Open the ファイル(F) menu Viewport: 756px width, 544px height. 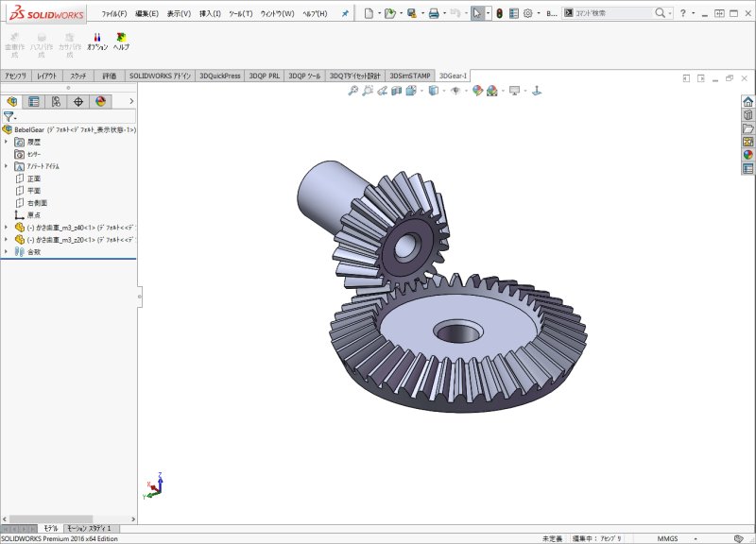pyautogui.click(x=114, y=13)
